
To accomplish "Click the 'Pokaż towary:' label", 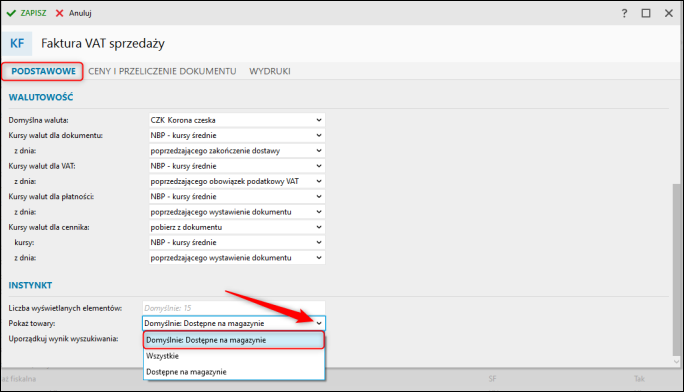I will point(32,323).
